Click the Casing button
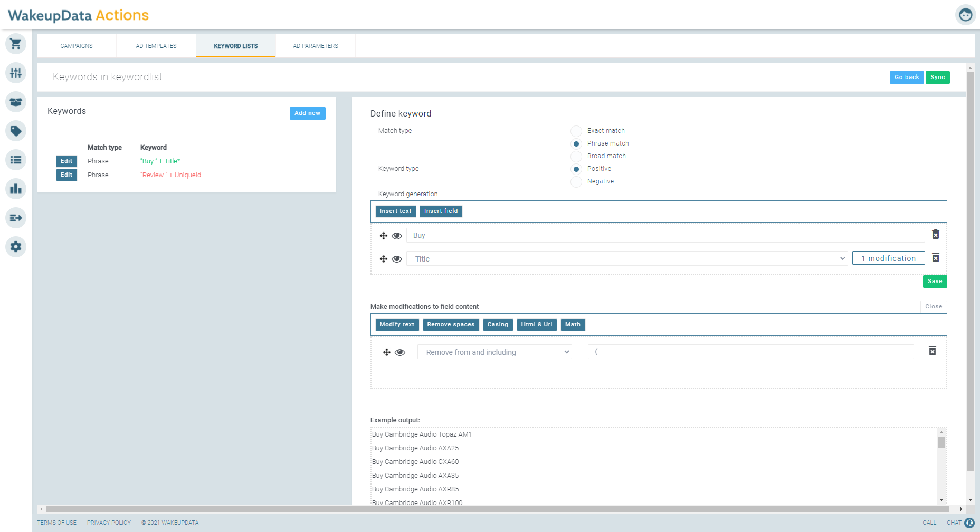Image resolution: width=980 pixels, height=532 pixels. tap(498, 325)
